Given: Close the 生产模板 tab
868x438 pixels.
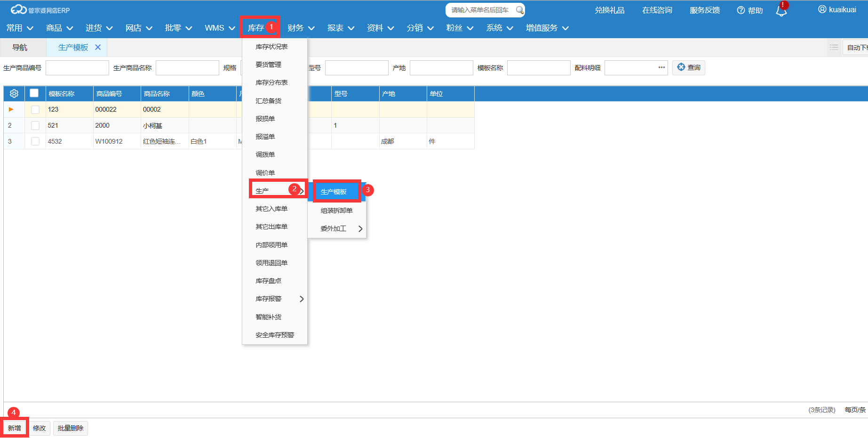Looking at the screenshot, I should click(x=98, y=47).
